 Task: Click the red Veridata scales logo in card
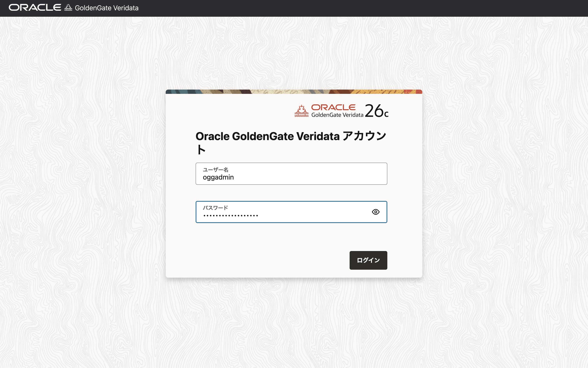tap(302, 111)
